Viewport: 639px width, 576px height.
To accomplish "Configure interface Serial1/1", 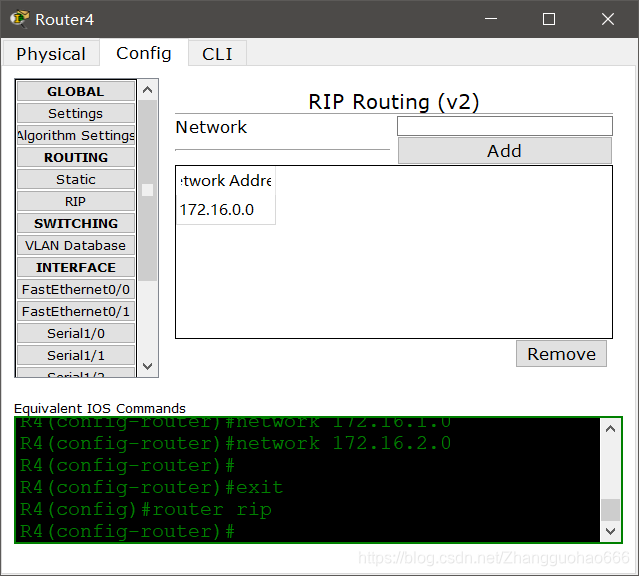I will point(76,355).
